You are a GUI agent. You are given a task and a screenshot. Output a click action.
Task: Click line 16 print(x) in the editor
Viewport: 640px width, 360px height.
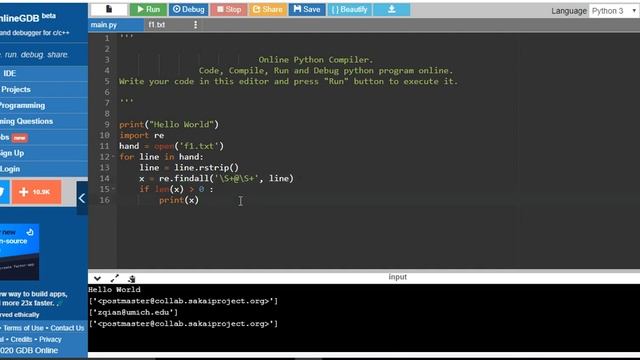pyautogui.click(x=179, y=200)
